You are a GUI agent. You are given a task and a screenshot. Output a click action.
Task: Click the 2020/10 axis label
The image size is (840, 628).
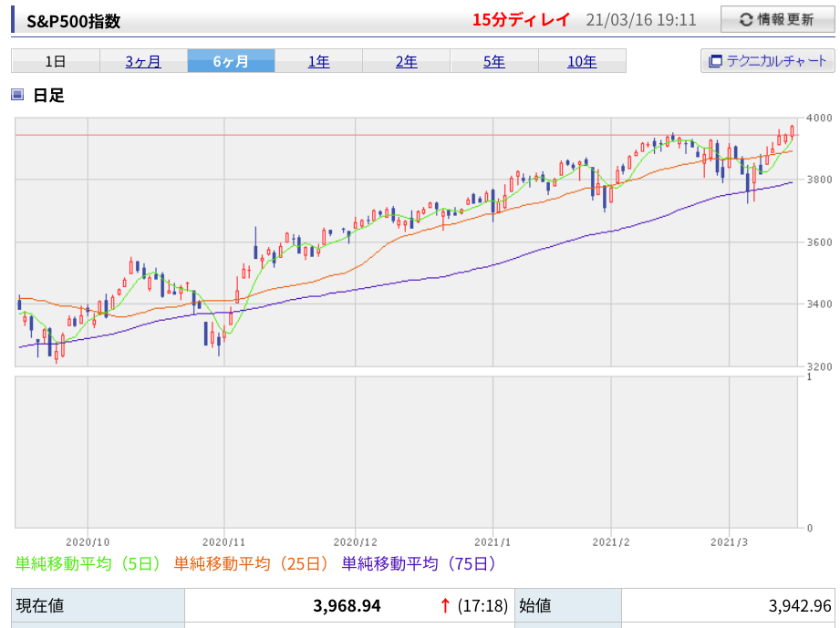(88, 541)
